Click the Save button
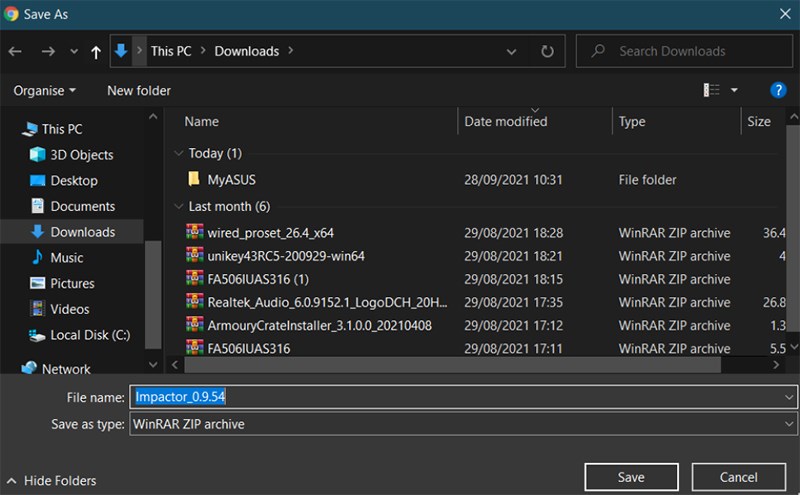The image size is (800, 495). 631,477
